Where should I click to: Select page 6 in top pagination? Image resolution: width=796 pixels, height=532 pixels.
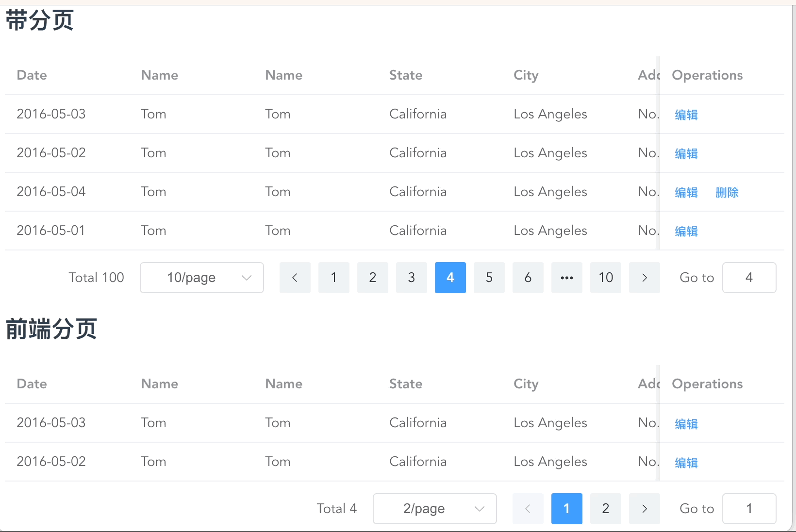point(528,278)
